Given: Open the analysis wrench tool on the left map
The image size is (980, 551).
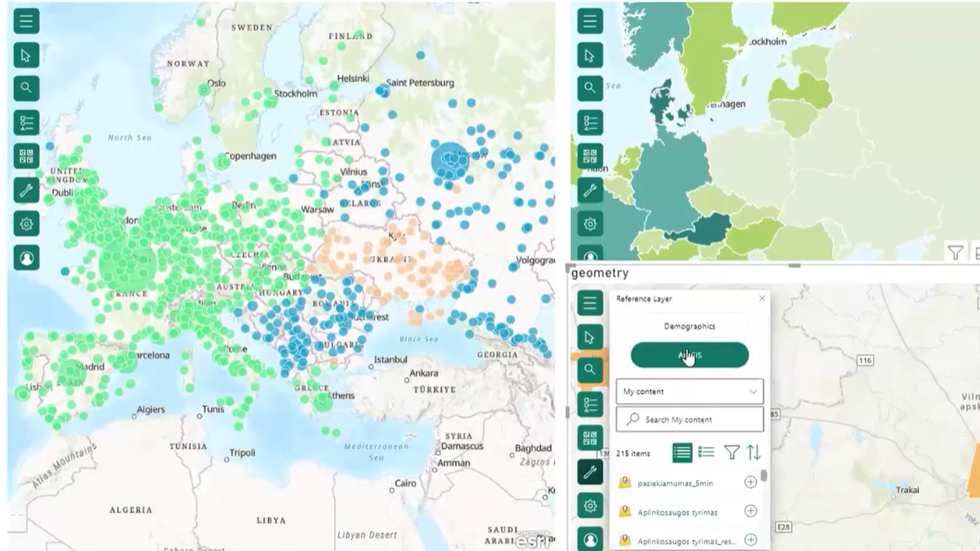Looking at the screenshot, I should pos(26,190).
